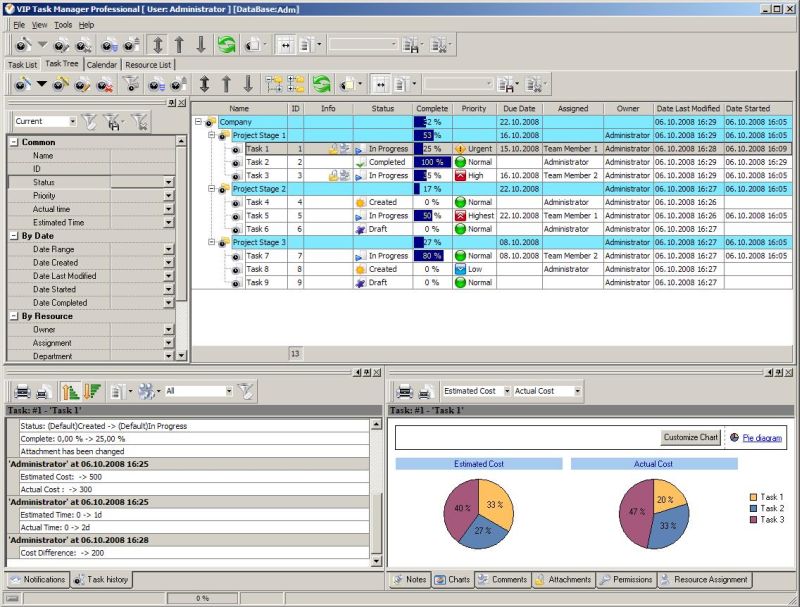Open the Status filter dropdown
This screenshot has width=800, height=607.
tap(168, 183)
